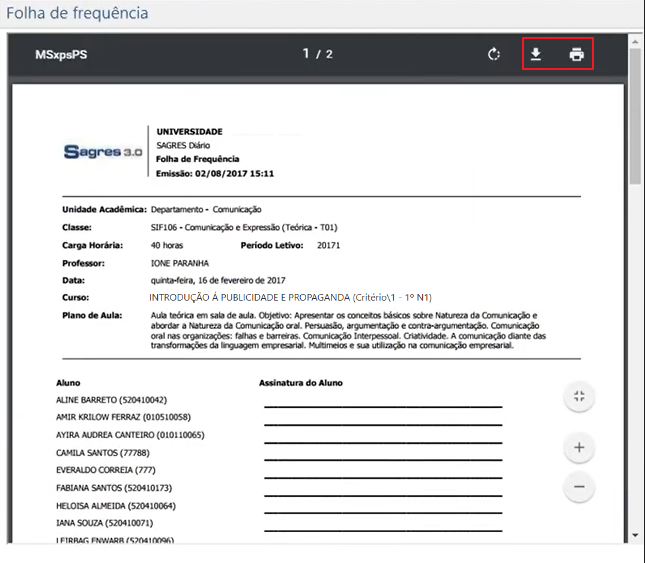Click the 'Unidade Acadêmica:' label
The height and width of the screenshot is (563, 645).
coord(104,210)
